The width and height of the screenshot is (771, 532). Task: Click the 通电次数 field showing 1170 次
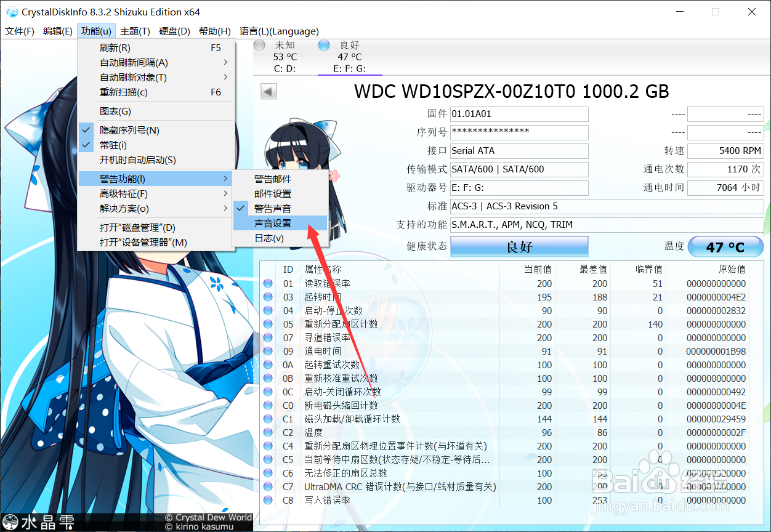pyautogui.click(x=725, y=169)
